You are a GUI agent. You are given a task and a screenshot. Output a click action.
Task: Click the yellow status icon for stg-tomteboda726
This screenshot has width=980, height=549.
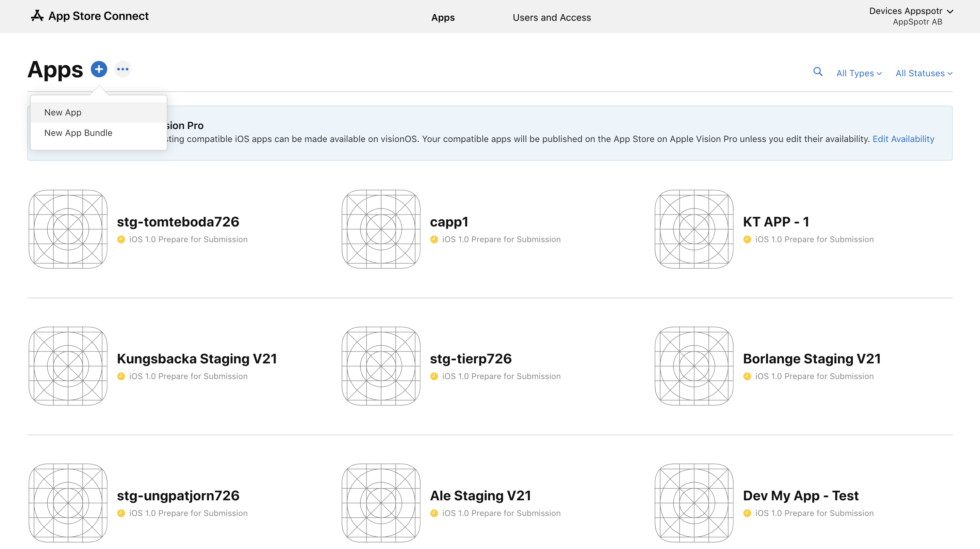tap(121, 239)
